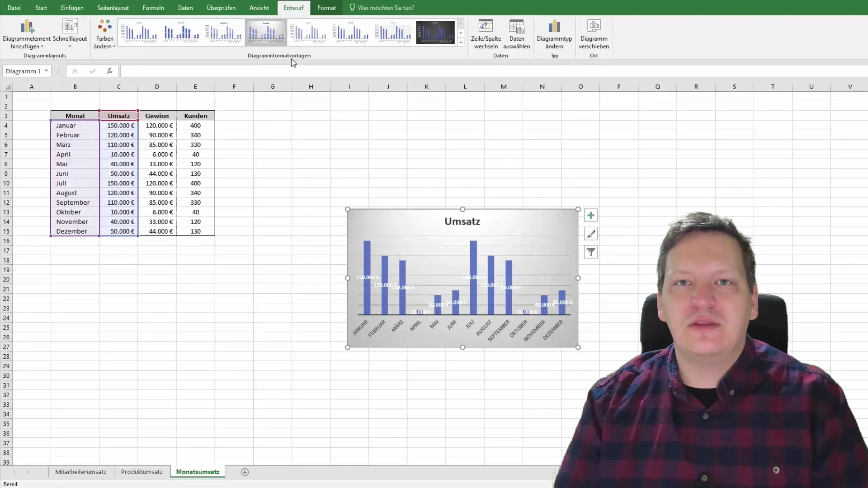Image resolution: width=868 pixels, height=488 pixels.
Task: Select the dark chart style thumbnail
Action: 435,33
